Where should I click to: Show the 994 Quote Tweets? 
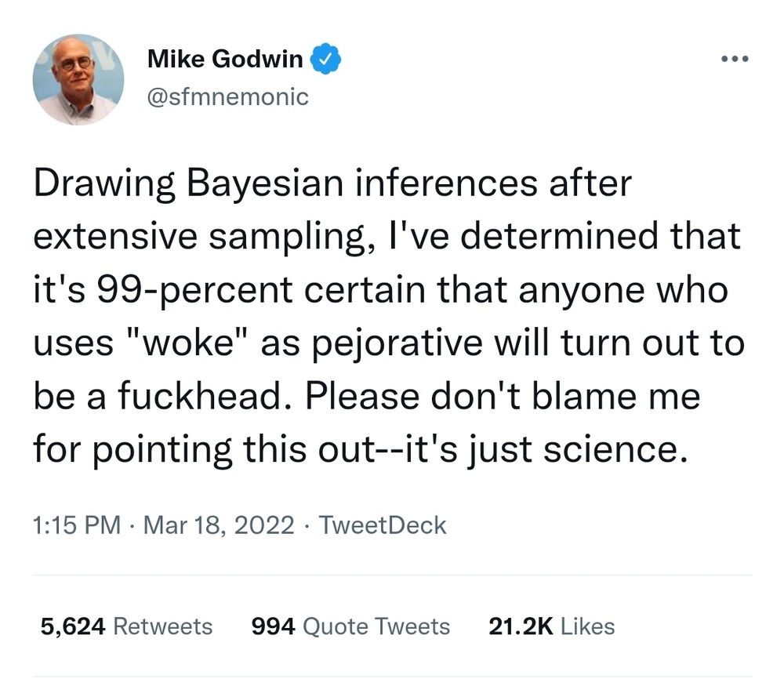click(350, 626)
